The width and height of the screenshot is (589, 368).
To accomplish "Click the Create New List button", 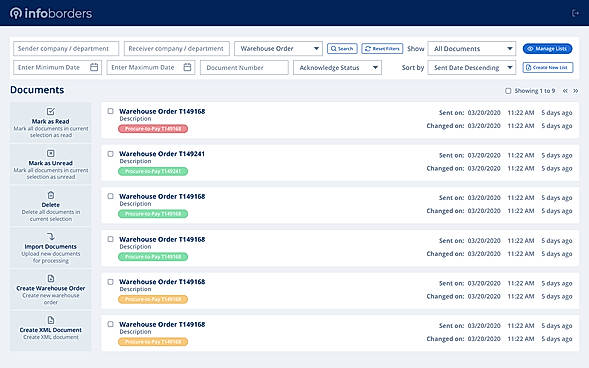I will click(548, 68).
